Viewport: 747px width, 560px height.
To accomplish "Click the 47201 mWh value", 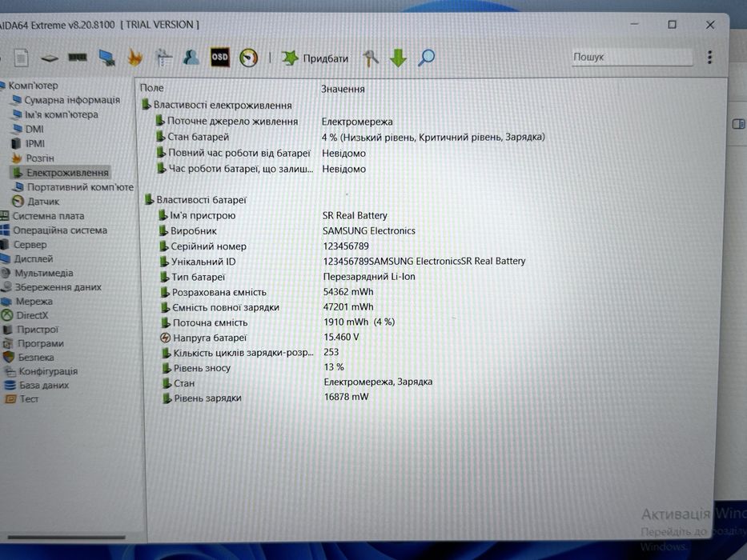I will click(348, 307).
